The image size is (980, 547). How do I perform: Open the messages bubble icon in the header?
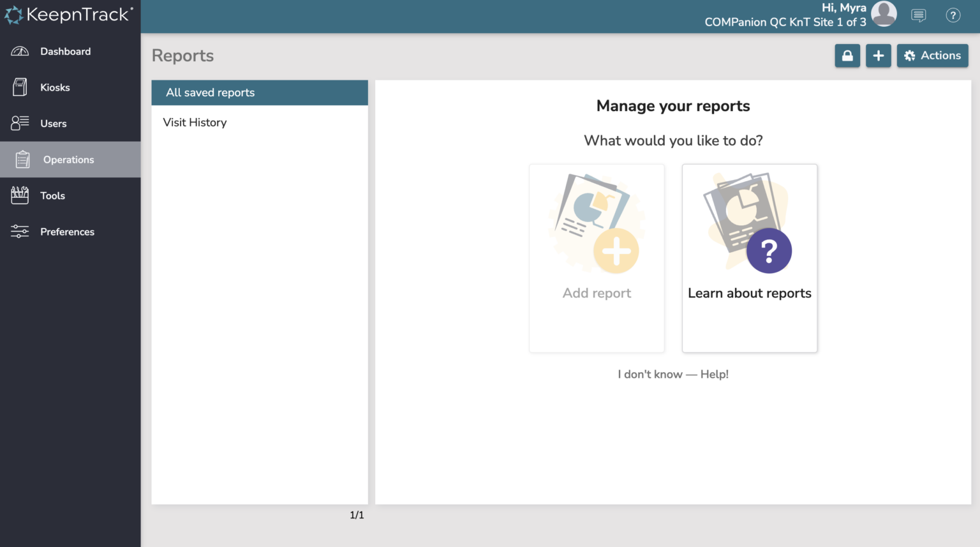919,15
